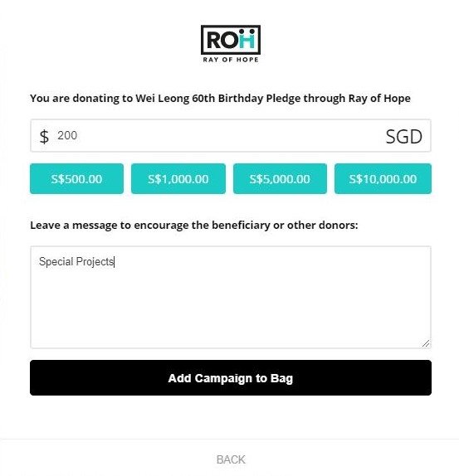Focus the donation amount field showing 200

tap(231, 135)
